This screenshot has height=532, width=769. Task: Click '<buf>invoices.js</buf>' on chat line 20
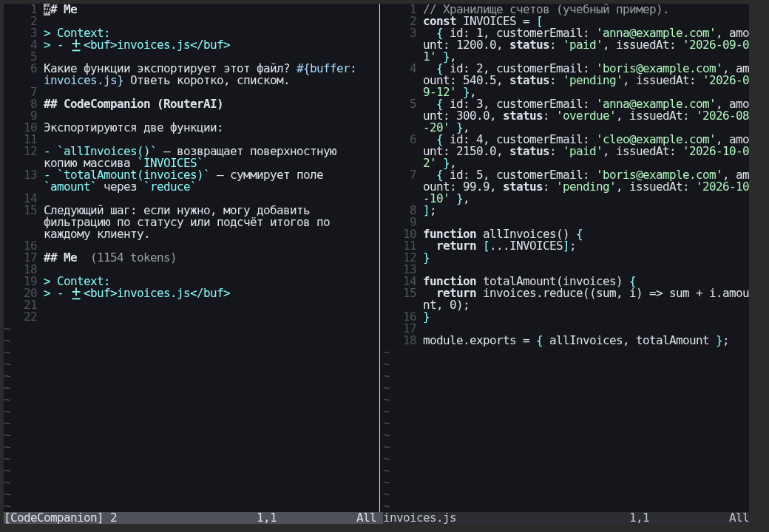click(157, 293)
